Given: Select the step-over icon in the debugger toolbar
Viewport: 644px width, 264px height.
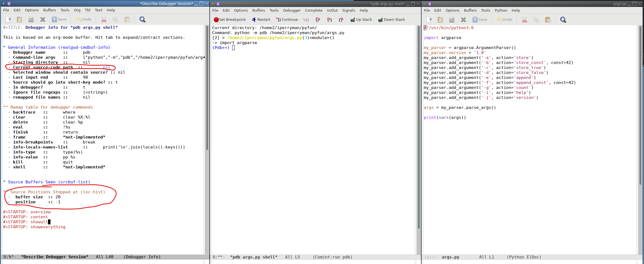Looking at the screenshot, I should coord(318,19).
